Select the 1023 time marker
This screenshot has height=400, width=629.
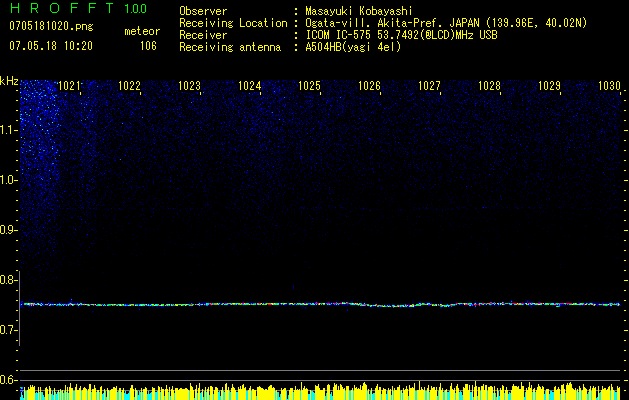[190, 86]
